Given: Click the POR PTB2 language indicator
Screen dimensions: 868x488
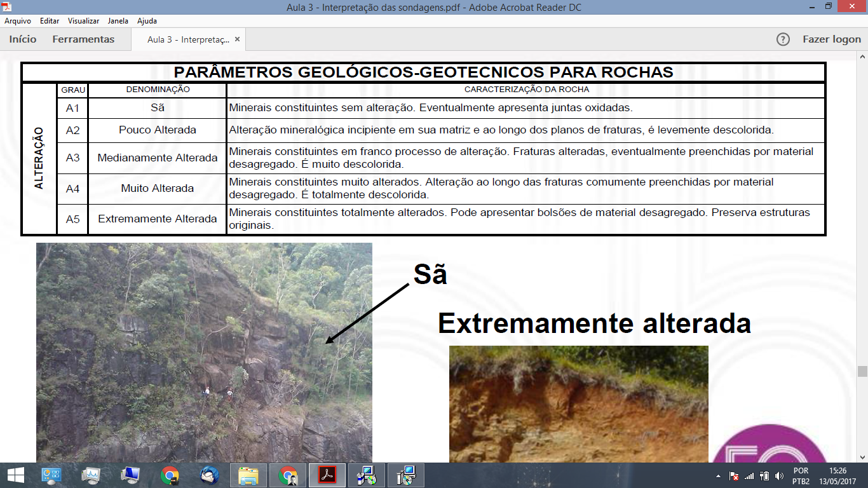Looking at the screenshot, I should pos(802,475).
